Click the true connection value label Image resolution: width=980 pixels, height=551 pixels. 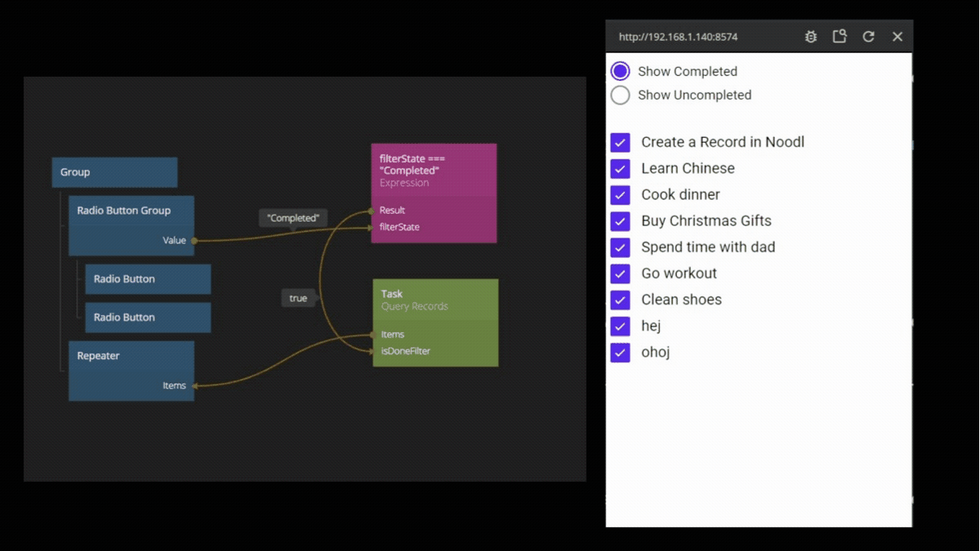tap(298, 298)
